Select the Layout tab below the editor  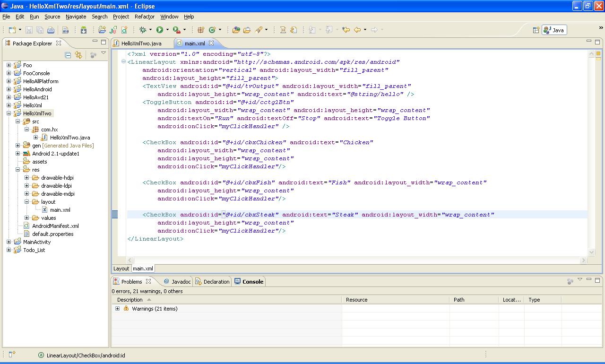(121, 268)
